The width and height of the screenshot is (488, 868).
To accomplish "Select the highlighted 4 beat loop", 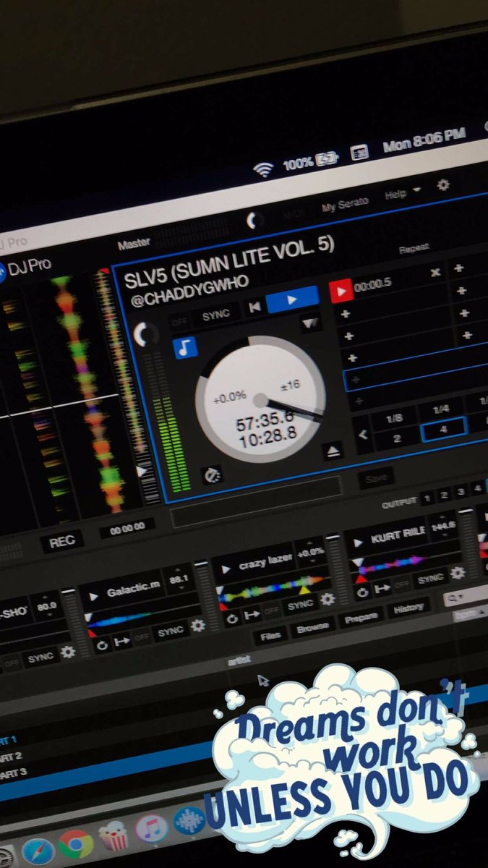I will [444, 429].
